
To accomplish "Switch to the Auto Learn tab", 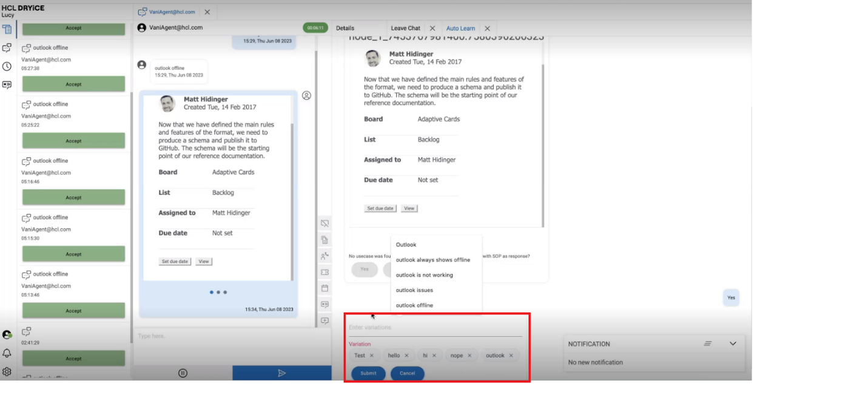I will pyautogui.click(x=460, y=29).
